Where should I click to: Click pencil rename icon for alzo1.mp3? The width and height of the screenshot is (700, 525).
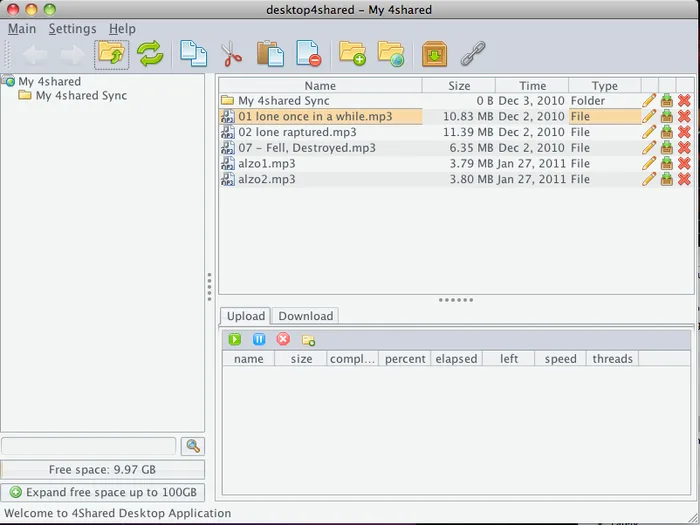(x=649, y=163)
